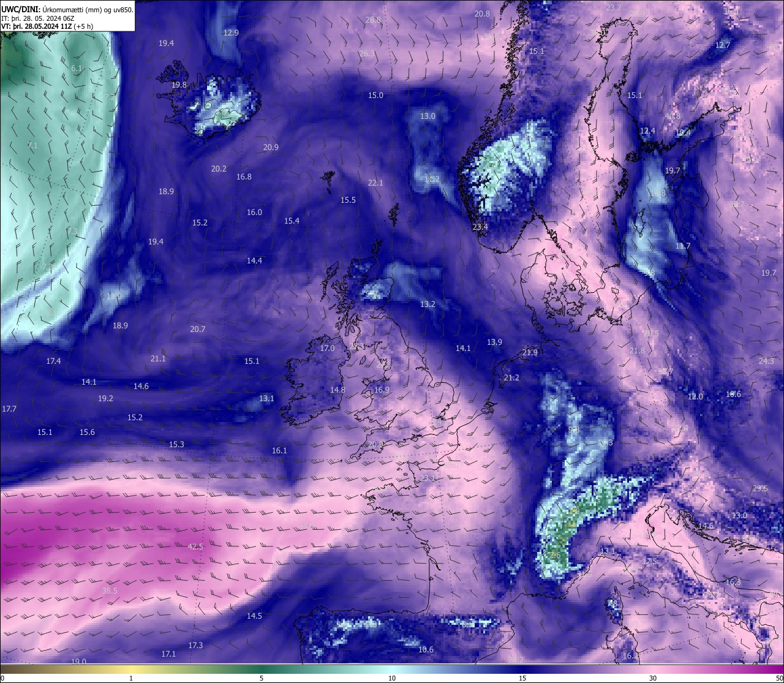
Task: Click the 19.2 map value
Action: point(105,398)
